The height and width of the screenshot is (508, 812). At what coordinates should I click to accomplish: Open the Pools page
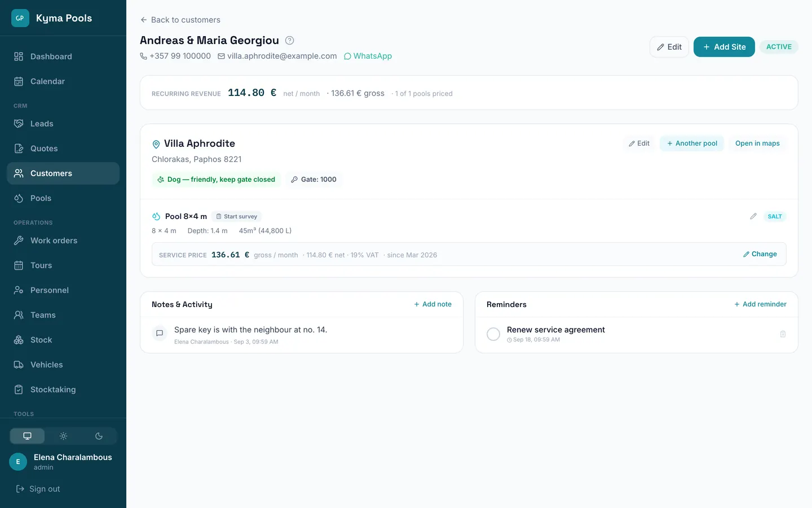(x=63, y=198)
